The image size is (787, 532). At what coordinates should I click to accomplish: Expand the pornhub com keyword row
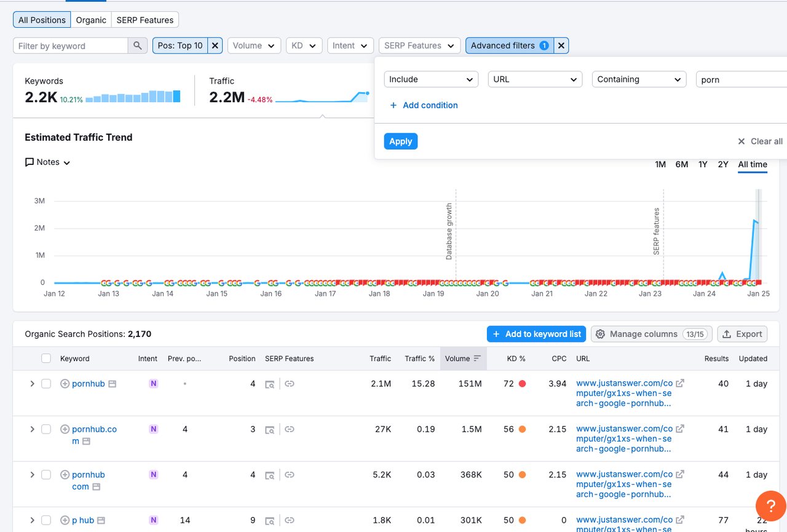pos(33,475)
